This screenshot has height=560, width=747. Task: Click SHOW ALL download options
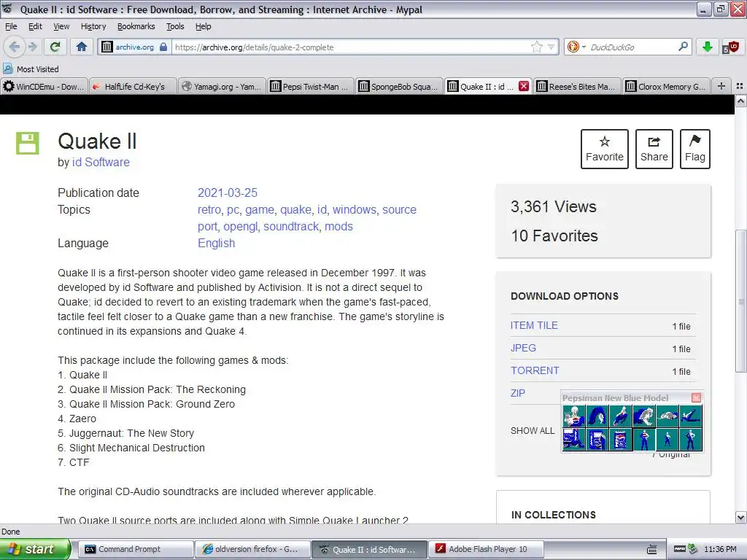tap(533, 430)
